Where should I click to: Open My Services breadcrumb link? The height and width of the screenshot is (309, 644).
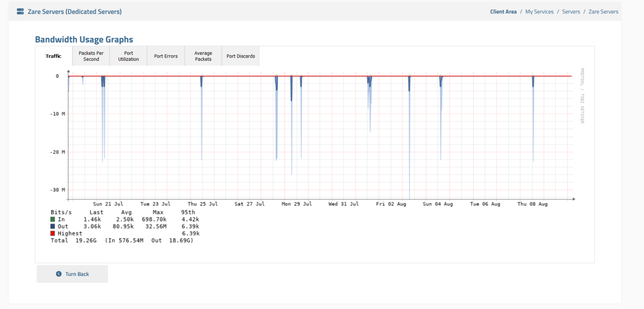click(x=539, y=12)
